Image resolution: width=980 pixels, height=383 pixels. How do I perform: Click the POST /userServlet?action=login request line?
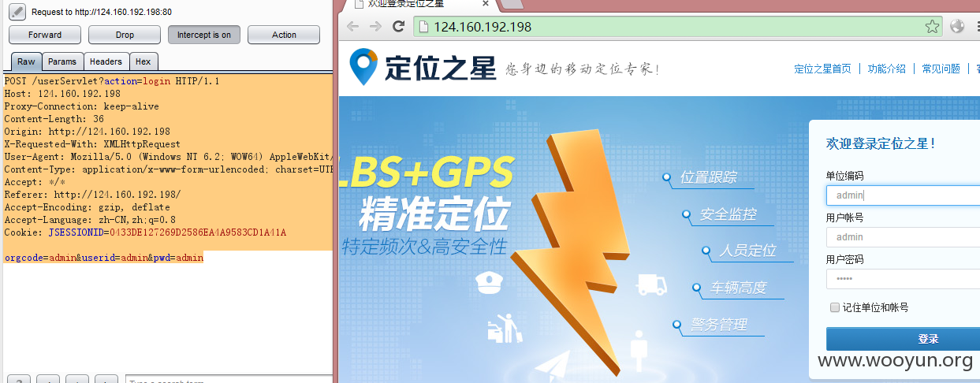[x=112, y=81]
